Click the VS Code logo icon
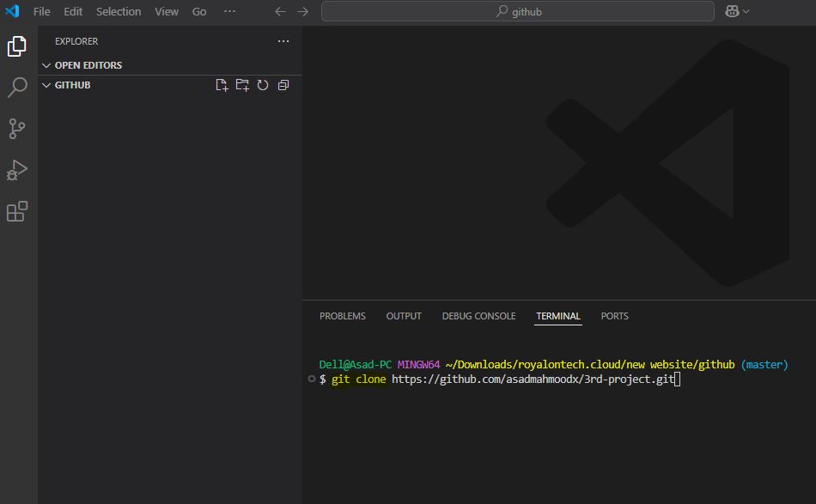This screenshot has height=504, width=816. point(12,11)
